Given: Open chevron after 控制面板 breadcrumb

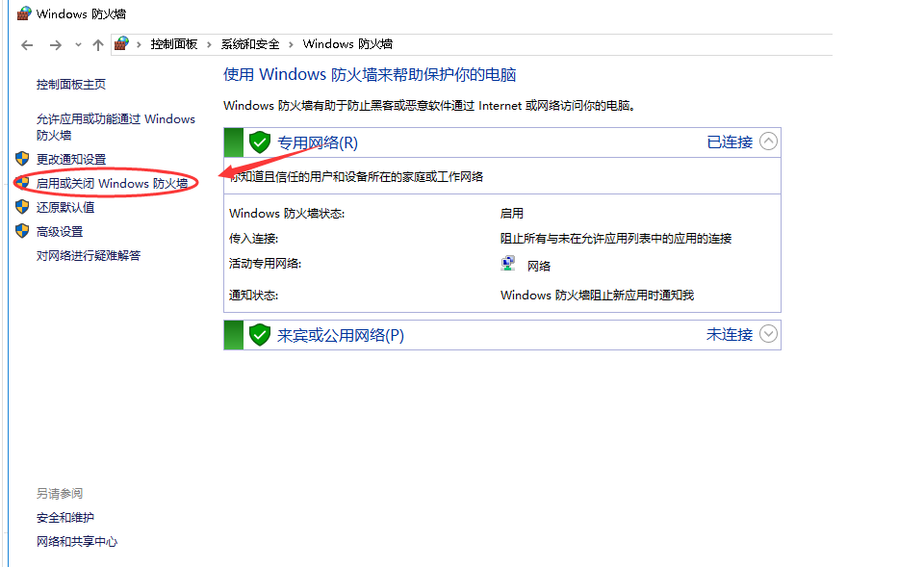Looking at the screenshot, I should point(209,45).
